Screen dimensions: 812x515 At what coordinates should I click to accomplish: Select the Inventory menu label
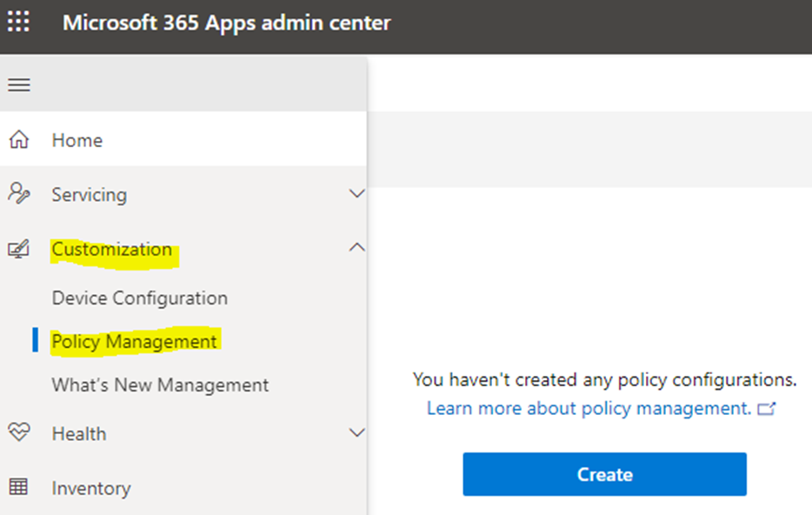click(90, 488)
